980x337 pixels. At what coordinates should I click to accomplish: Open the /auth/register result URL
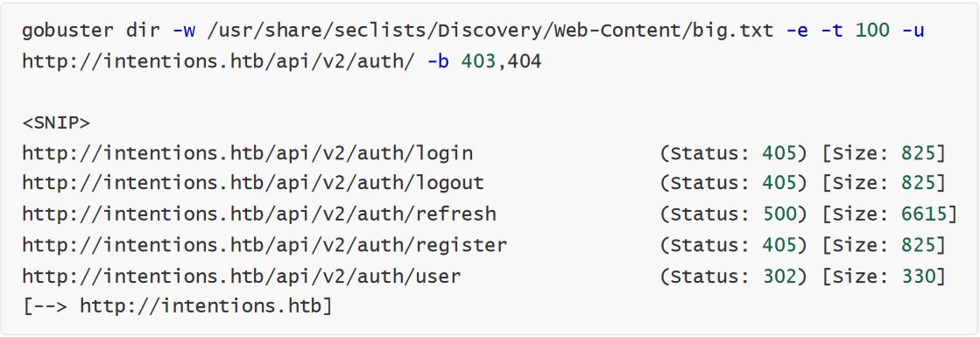[264, 244]
